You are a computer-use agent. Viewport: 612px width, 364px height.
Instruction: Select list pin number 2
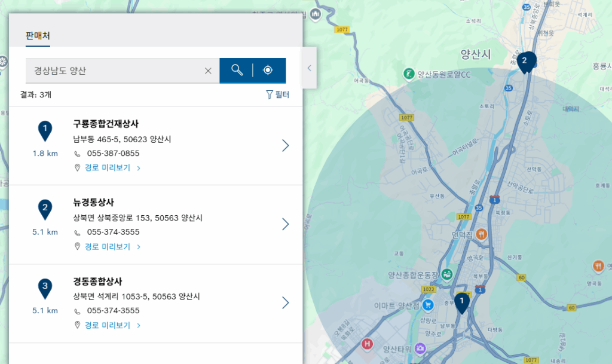click(x=45, y=210)
